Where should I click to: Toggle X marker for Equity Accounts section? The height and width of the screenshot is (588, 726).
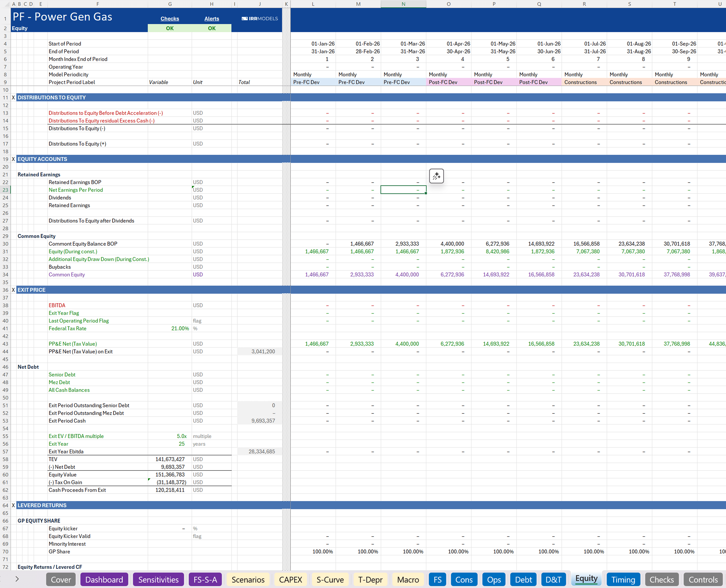13,159
